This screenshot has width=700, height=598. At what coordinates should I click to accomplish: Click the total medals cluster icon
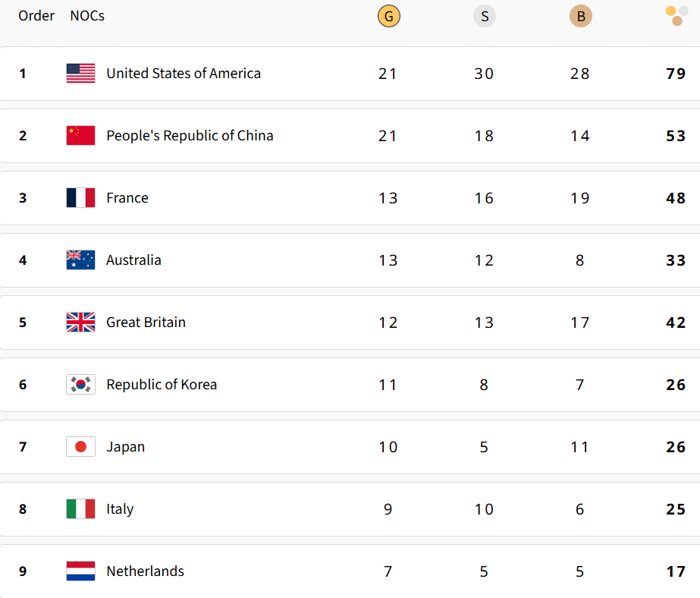(x=675, y=15)
